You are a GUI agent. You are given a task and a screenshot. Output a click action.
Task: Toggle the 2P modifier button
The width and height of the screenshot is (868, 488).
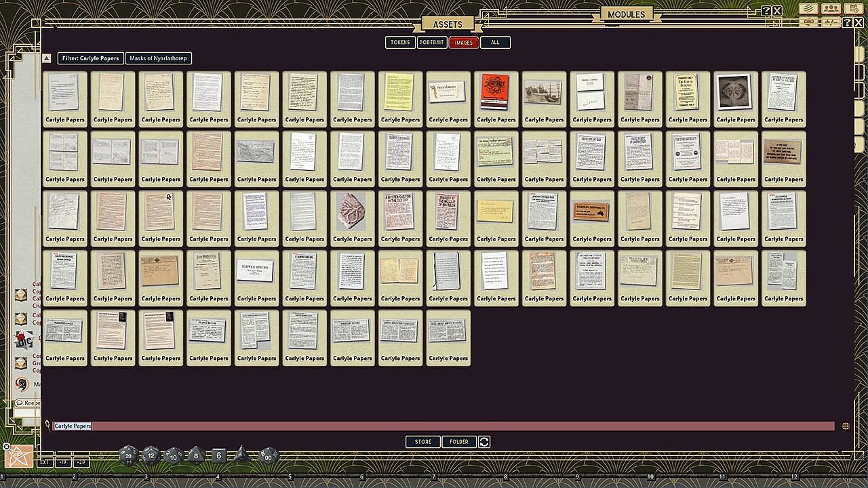pos(81,462)
